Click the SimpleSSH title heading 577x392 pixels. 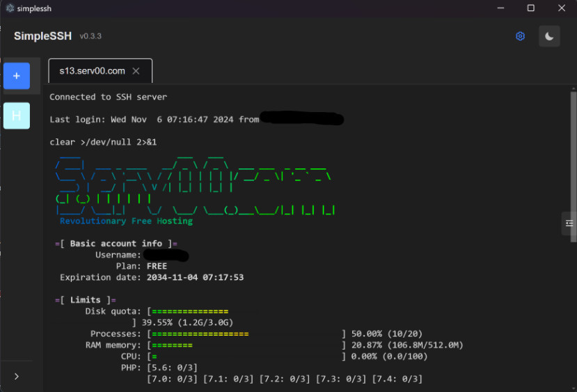click(x=42, y=36)
